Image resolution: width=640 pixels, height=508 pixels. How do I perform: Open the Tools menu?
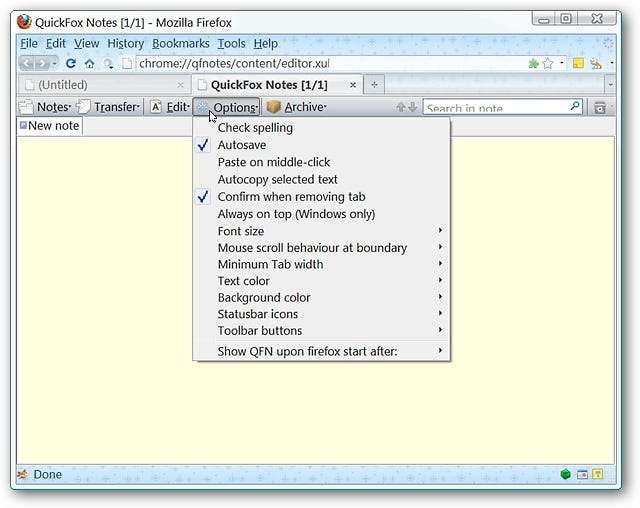coord(231,43)
